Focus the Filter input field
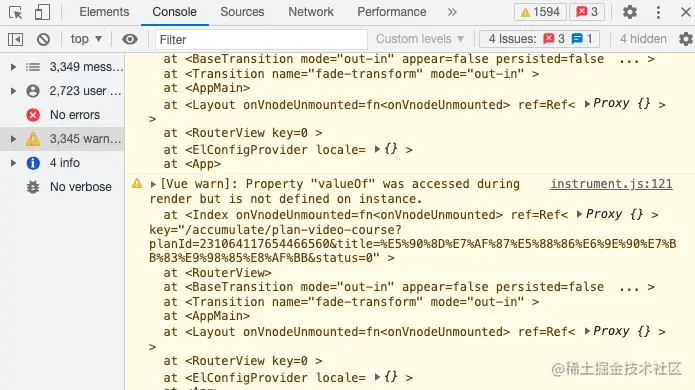695x390 pixels. coord(261,39)
